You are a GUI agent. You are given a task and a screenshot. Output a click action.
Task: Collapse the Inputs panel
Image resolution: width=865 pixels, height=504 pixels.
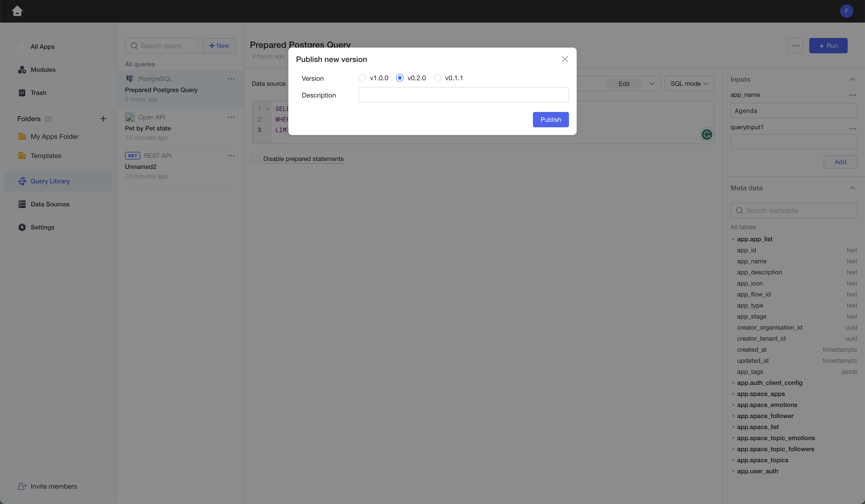click(852, 79)
